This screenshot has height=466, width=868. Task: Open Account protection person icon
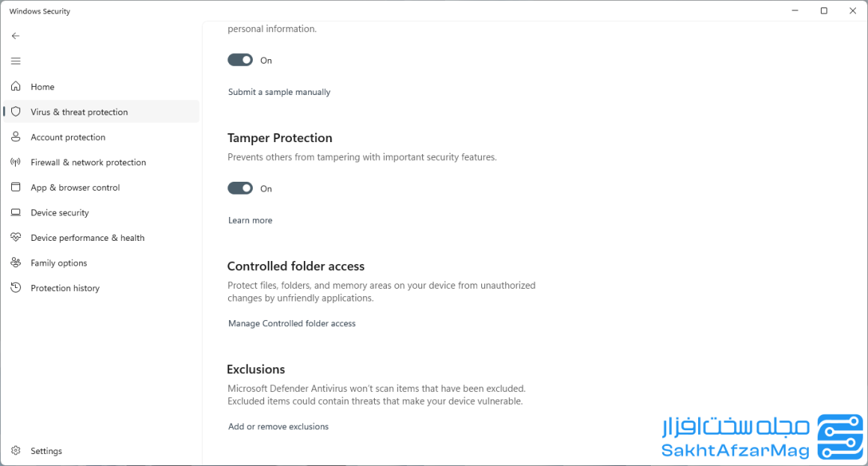click(x=16, y=137)
